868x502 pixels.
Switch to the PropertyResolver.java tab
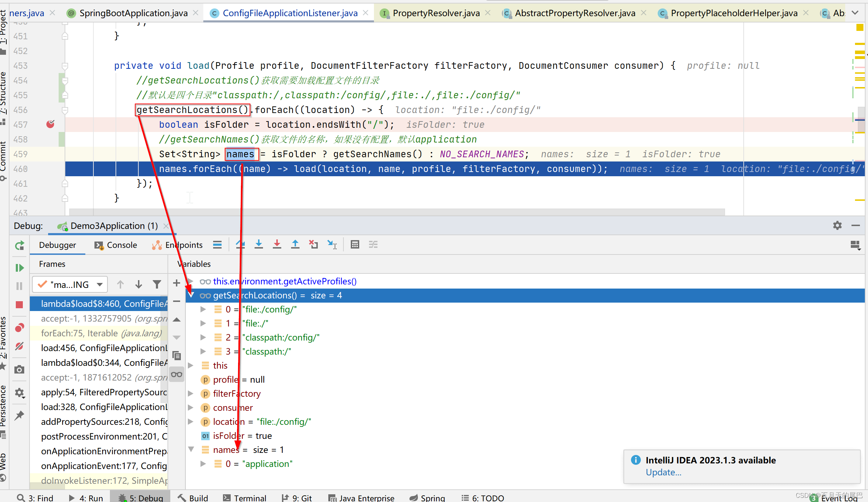[x=436, y=13]
